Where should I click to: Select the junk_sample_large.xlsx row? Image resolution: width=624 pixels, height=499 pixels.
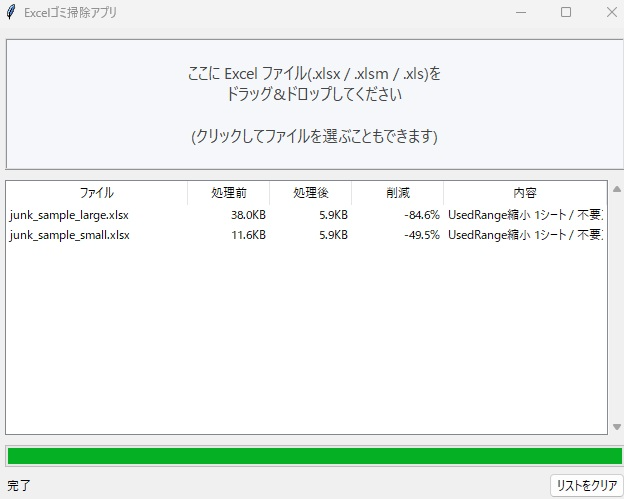[x=306, y=215]
